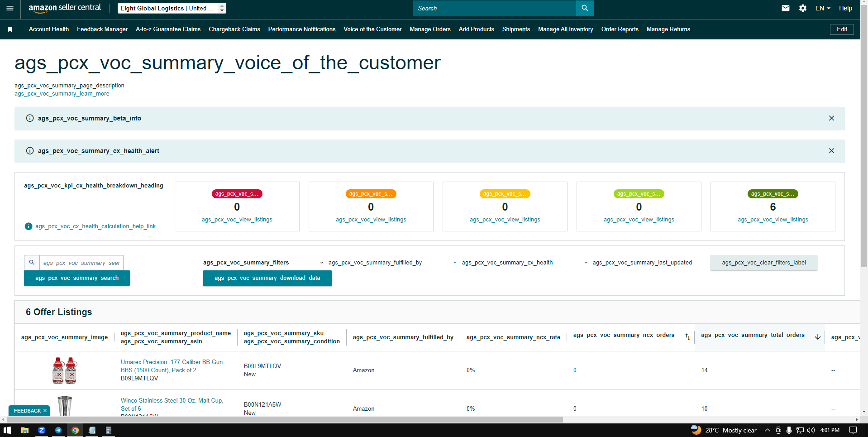Screen dimensions: 868x437
Task: Open Performance Notifications
Action: coord(302,29)
